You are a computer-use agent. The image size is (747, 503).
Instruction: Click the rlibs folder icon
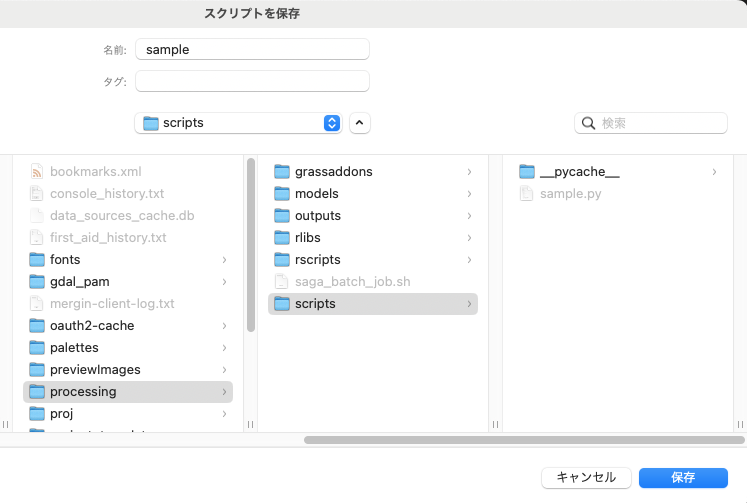pyautogui.click(x=282, y=238)
